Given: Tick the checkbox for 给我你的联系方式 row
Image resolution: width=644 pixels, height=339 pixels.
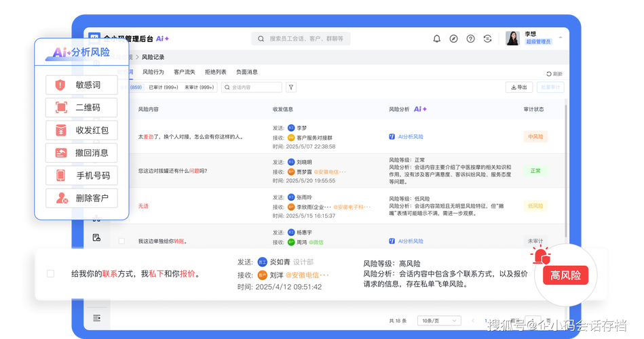Looking at the screenshot, I should 50,274.
